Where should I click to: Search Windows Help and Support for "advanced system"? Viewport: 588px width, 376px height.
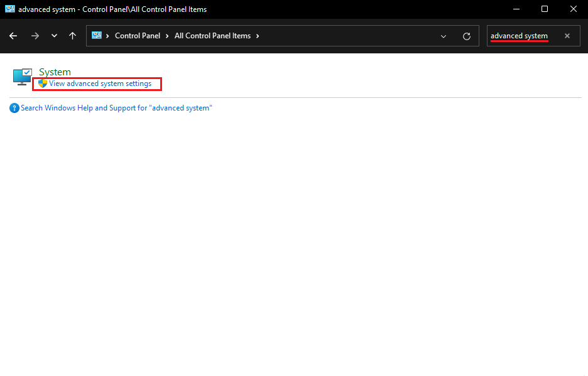[116, 108]
